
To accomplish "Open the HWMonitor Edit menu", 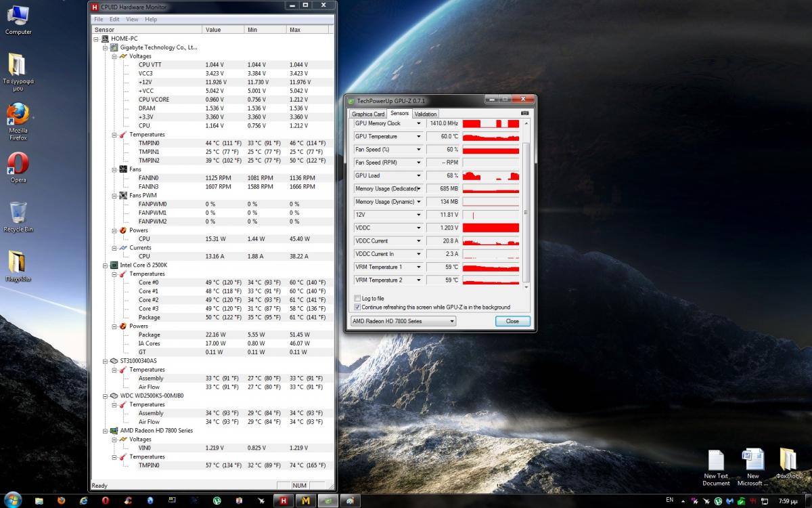I will (114, 19).
